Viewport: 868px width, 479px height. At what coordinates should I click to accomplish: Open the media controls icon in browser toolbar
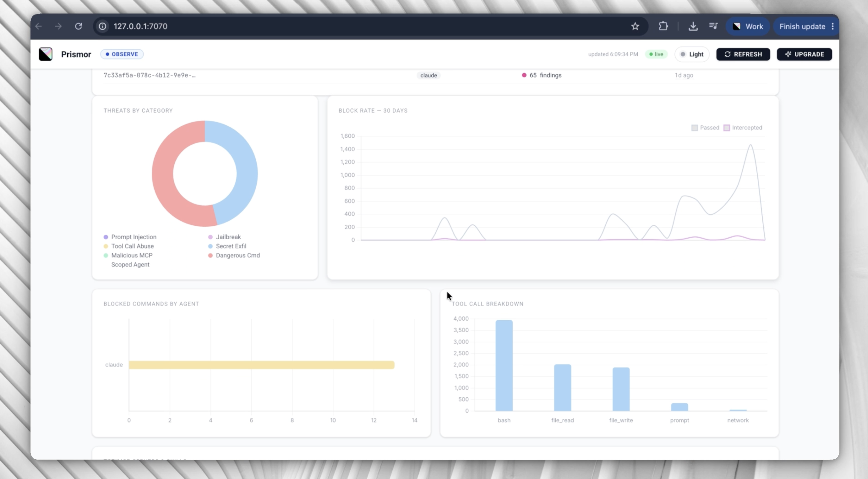tap(713, 26)
